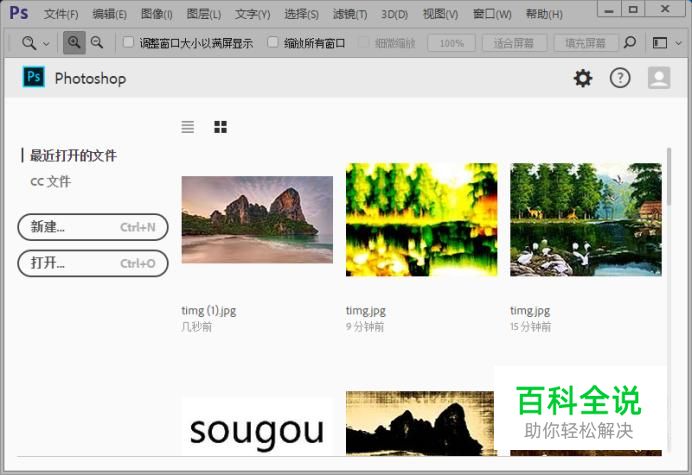Click the 9 分钟前 timestamp label

(365, 327)
